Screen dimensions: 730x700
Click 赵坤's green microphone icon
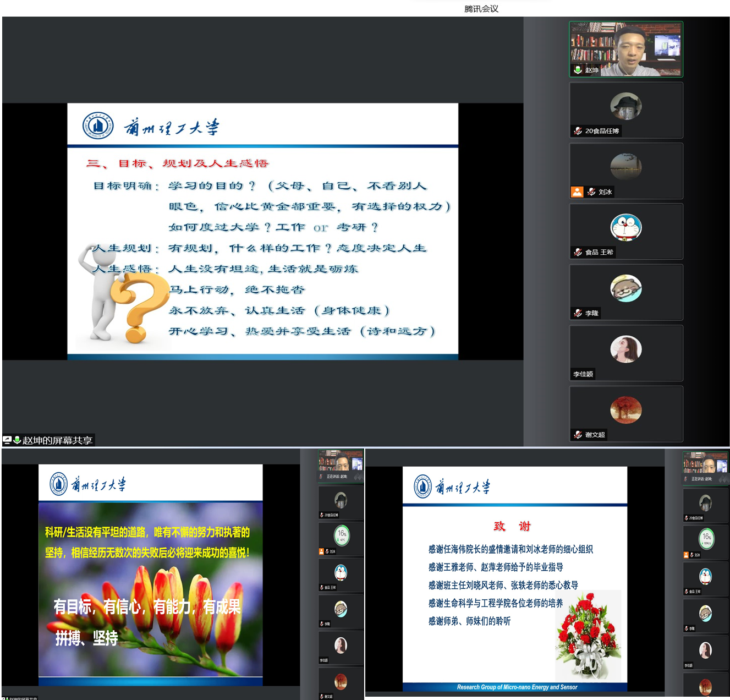(x=578, y=70)
